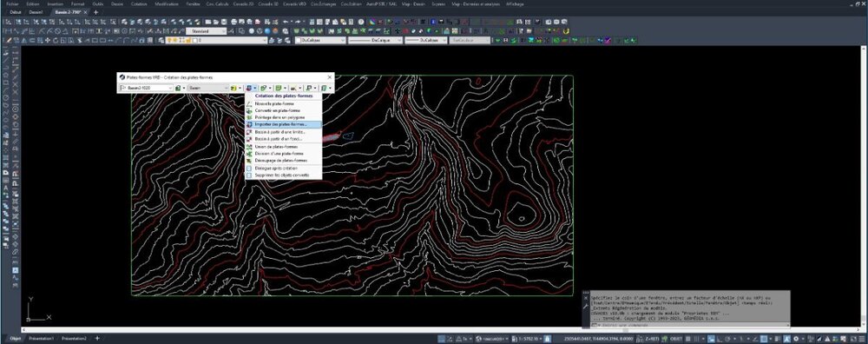868x344 pixels.
Task: Click the undo arrow icon in toolbar
Action: coord(286,22)
